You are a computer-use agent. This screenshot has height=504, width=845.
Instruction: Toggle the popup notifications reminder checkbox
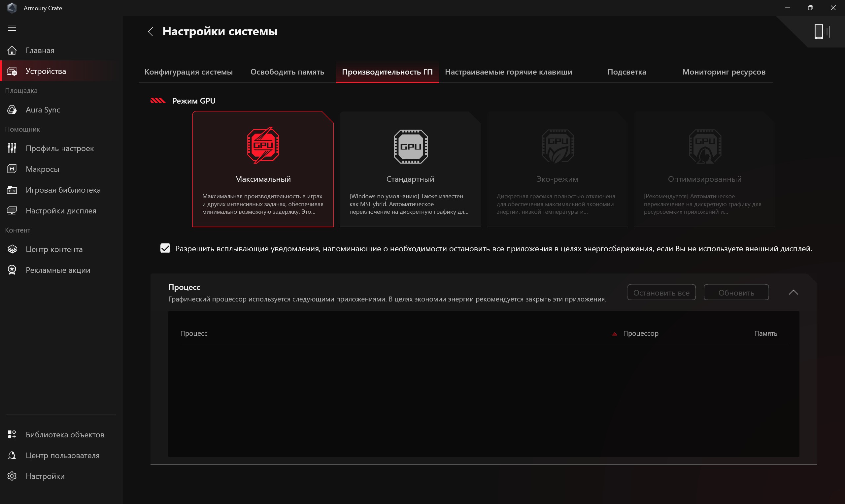(165, 248)
